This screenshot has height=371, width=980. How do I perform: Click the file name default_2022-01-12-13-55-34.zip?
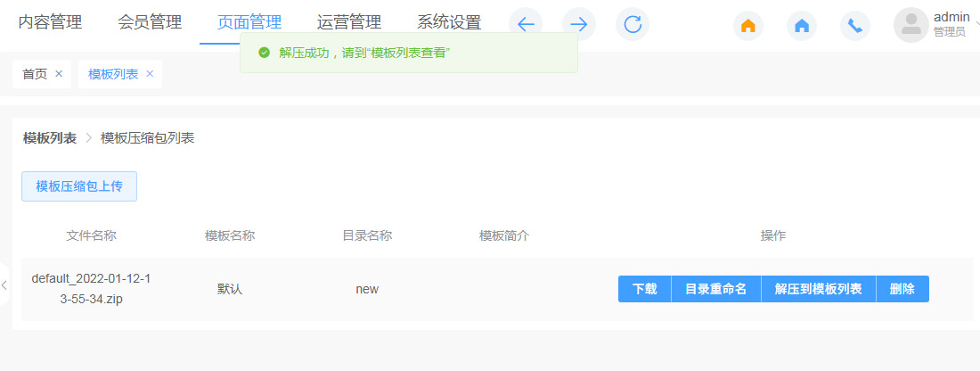(x=91, y=289)
